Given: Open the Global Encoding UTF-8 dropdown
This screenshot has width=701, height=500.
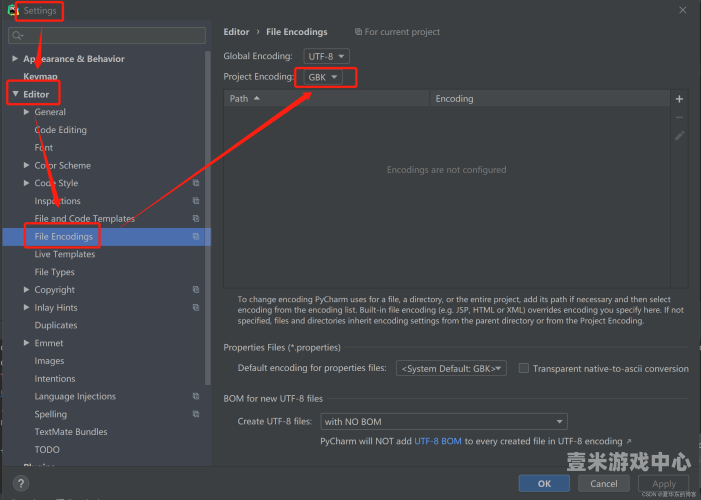Looking at the screenshot, I should [x=326, y=56].
